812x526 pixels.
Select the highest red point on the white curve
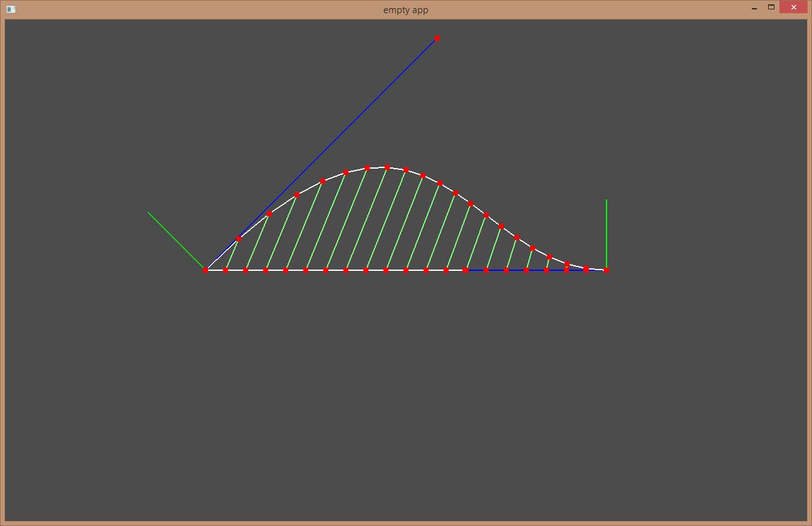click(x=387, y=167)
